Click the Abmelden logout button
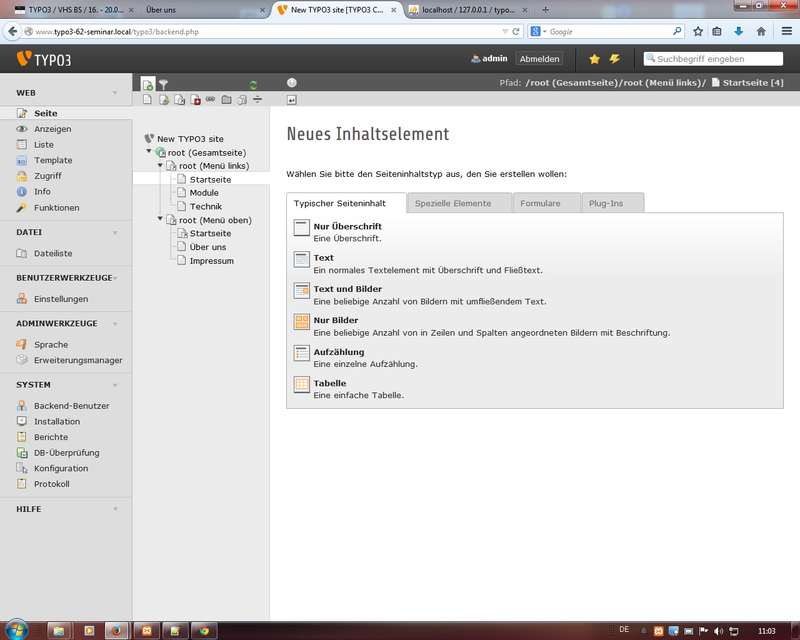The height and width of the screenshot is (640, 800). (539, 59)
